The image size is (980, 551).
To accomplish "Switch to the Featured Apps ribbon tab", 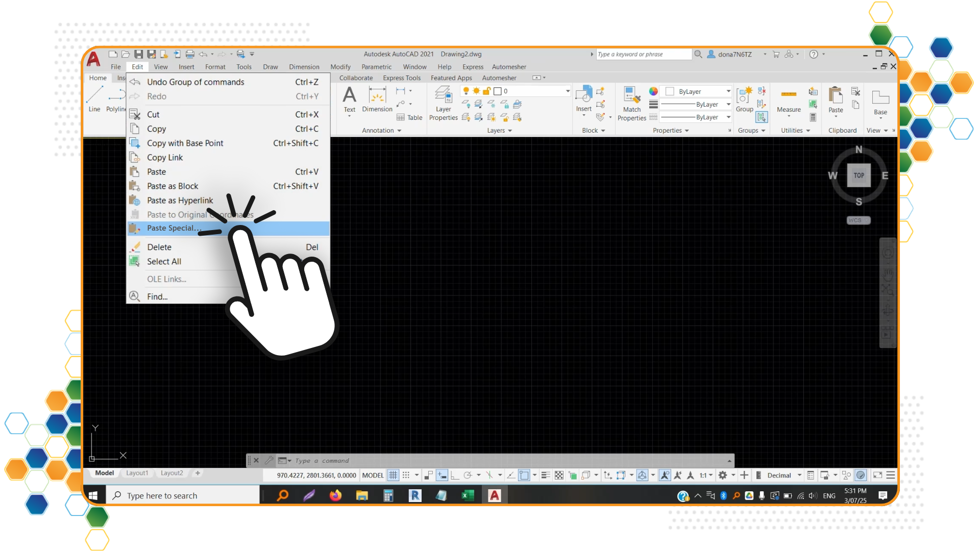I will 451,78.
